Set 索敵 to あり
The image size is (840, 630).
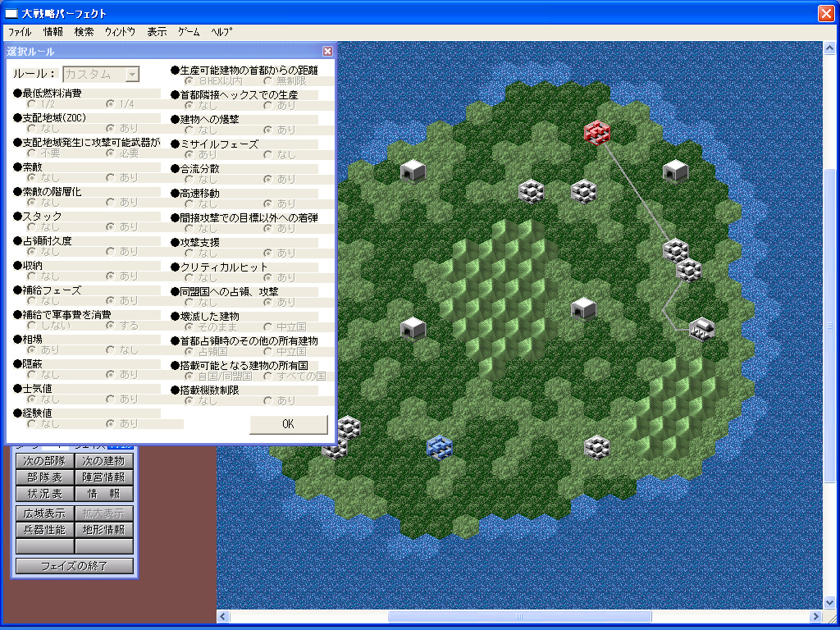point(110,177)
